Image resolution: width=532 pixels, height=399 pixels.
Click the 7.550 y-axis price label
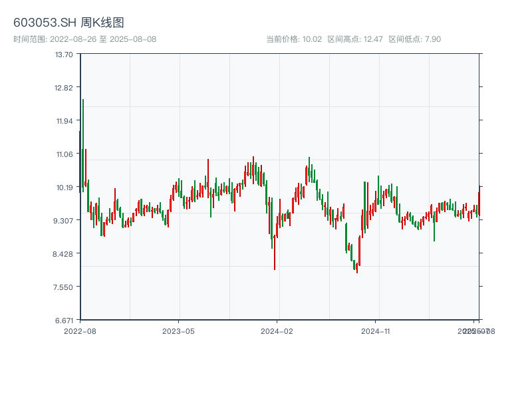pos(64,287)
